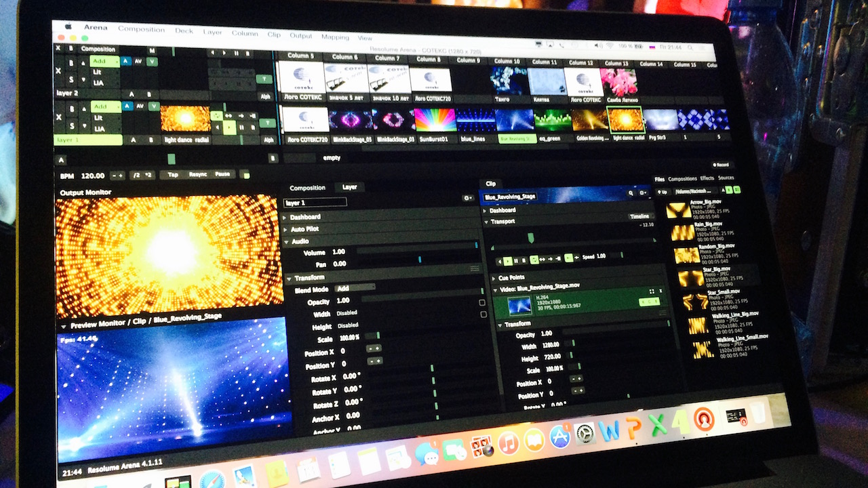
Task: Open Blend Mode dropdown in Transform section
Action: click(x=355, y=288)
